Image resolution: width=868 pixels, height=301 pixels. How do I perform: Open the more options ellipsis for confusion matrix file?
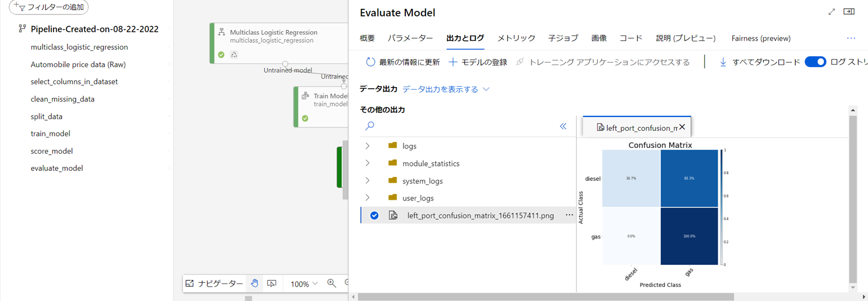(x=569, y=215)
